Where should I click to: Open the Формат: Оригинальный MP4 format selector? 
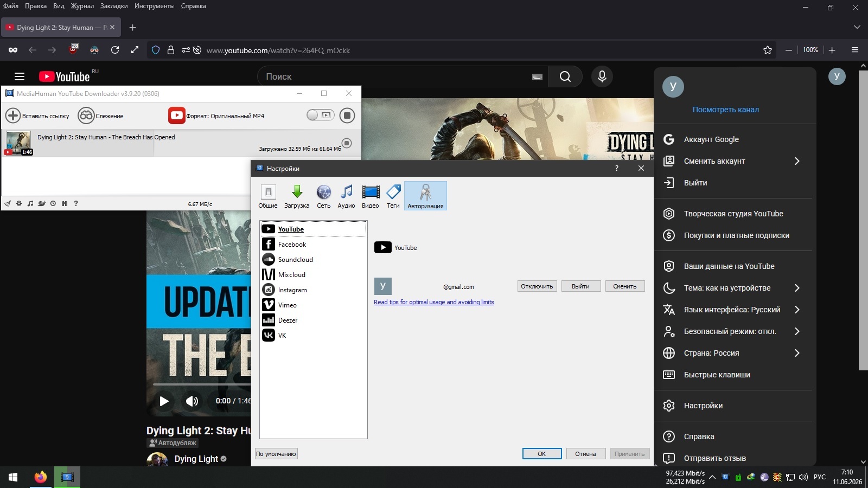pos(216,115)
